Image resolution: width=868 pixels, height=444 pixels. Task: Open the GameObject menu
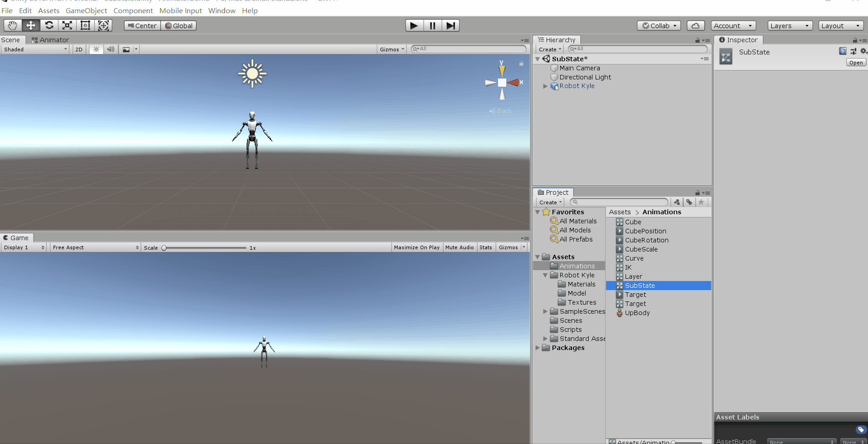86,10
